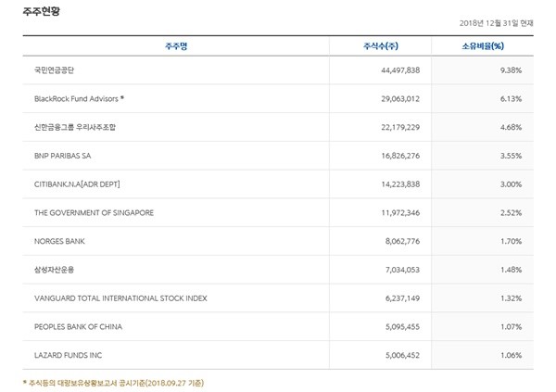The height and width of the screenshot is (392, 556).
Task: Click ownership ratio 1.06%
Action: pyautogui.click(x=511, y=355)
